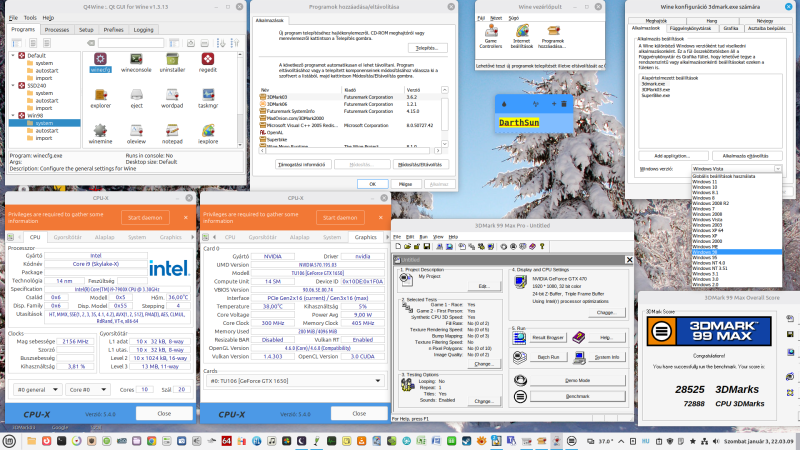Open the Logging tab in Q4Wine
This screenshot has height=450, width=800.
143,30
